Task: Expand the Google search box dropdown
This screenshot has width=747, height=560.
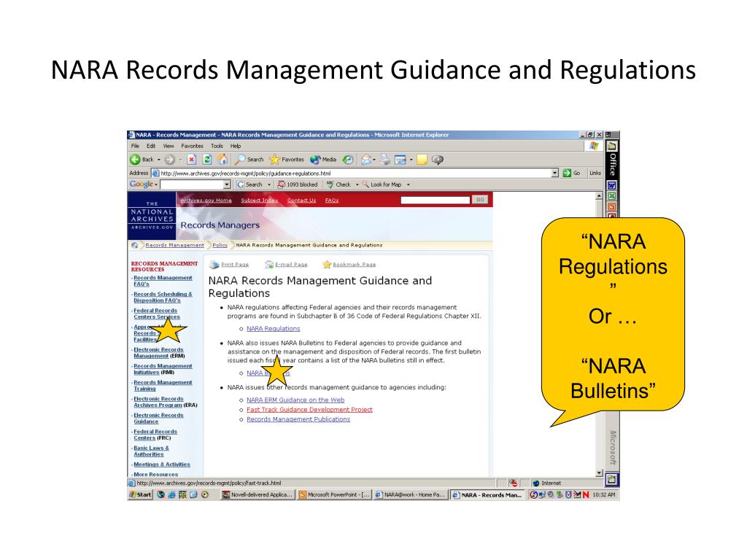Action: point(228,184)
